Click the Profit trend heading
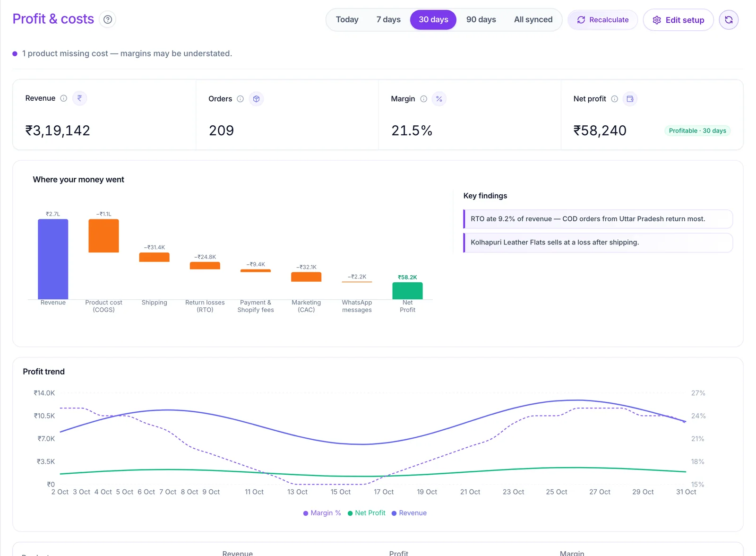The image size is (756, 556). click(43, 372)
